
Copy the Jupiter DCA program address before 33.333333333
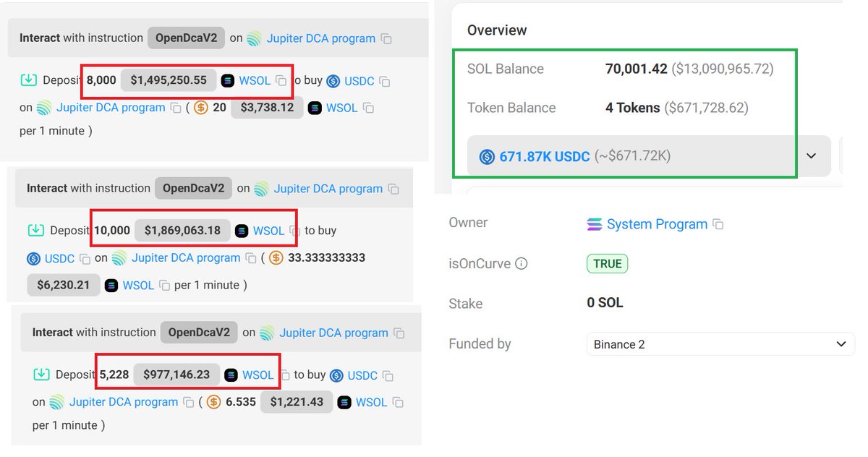[x=251, y=258]
